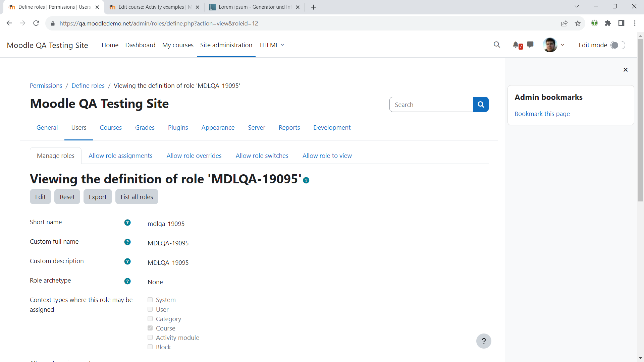Expand the THEME dropdown menu

point(271,45)
